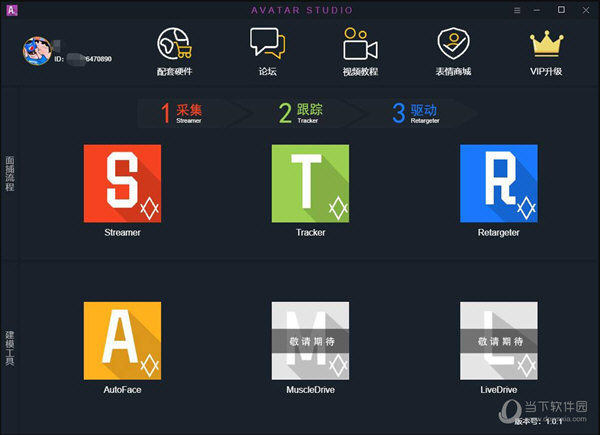Open the 论坛 forum icon
600x435 pixels.
click(x=267, y=51)
